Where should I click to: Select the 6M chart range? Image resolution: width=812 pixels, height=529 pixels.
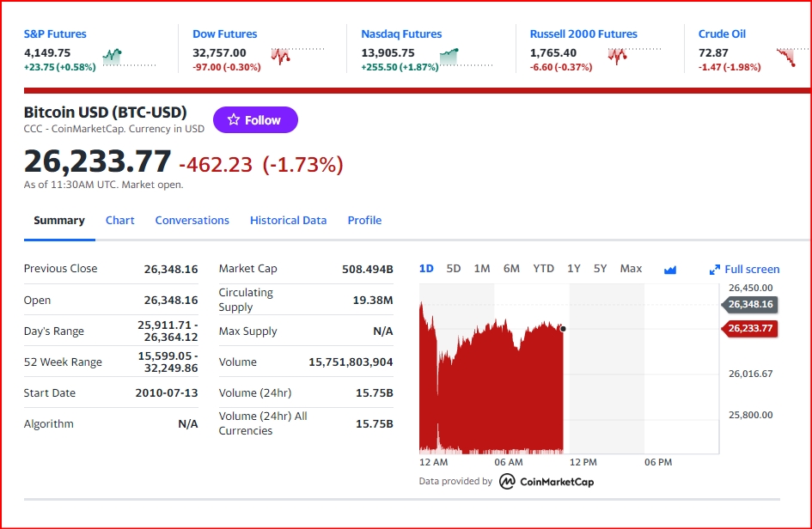tap(511, 269)
